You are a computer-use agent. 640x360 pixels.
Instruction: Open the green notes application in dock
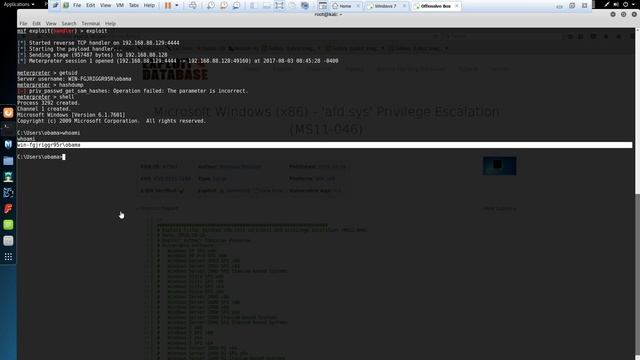pos(8,225)
